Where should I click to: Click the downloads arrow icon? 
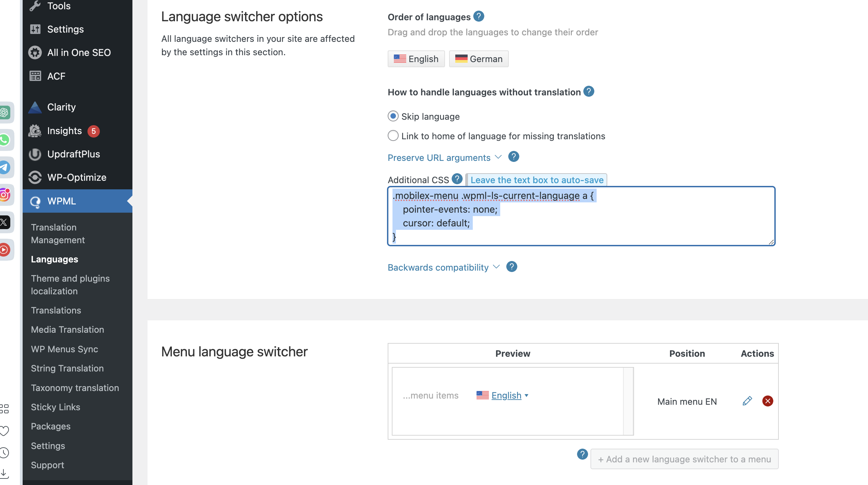(4, 474)
